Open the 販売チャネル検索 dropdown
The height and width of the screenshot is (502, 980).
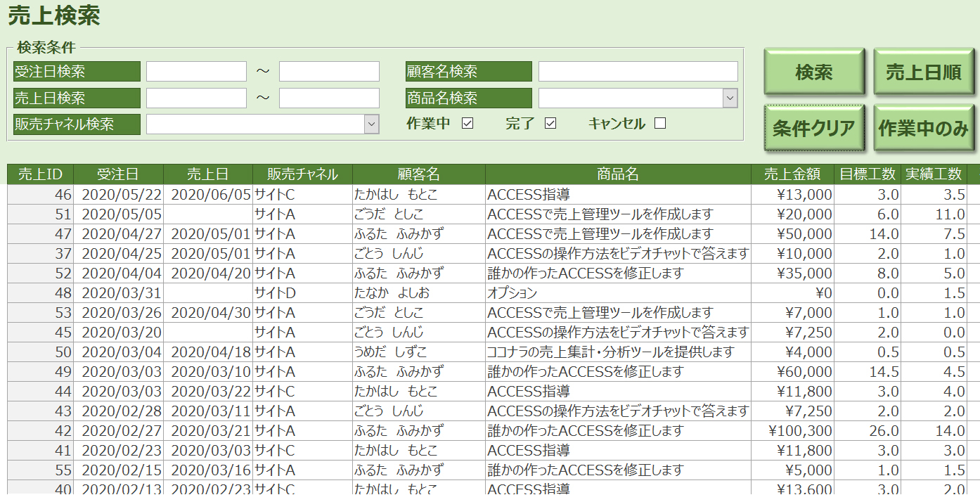click(x=372, y=124)
